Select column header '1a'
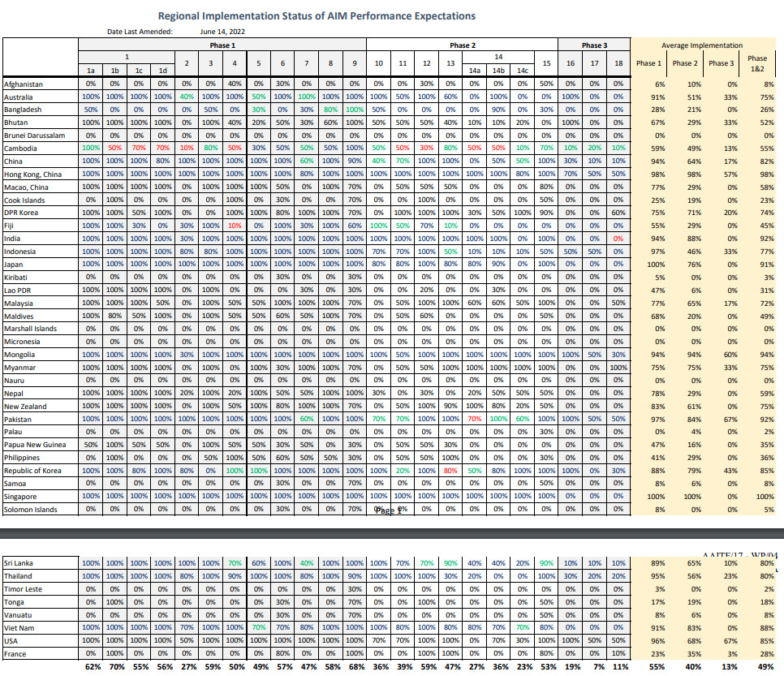 pos(91,71)
